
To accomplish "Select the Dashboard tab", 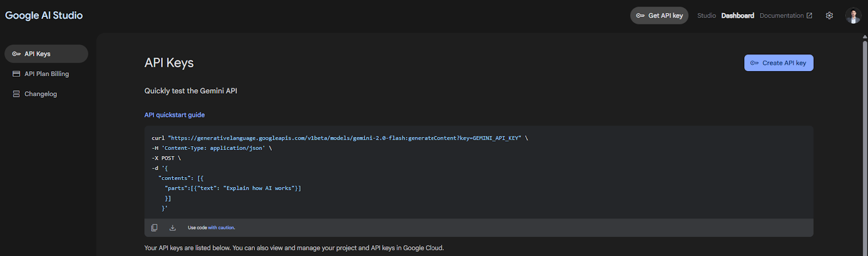I will tap(737, 16).
